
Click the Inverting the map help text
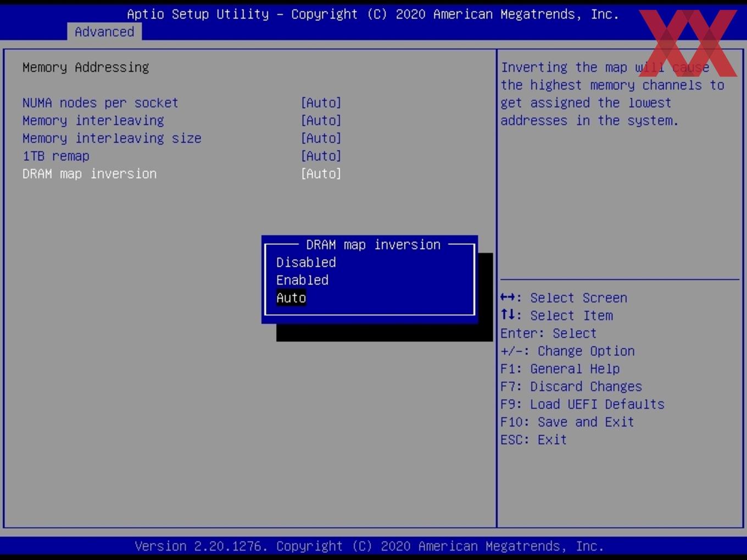pos(612,94)
